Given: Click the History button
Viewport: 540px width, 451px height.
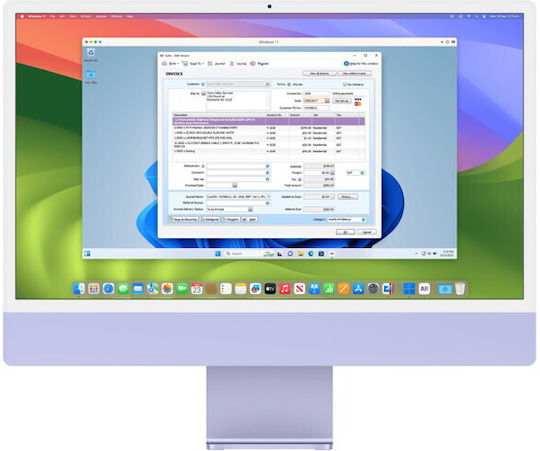Looking at the screenshot, I should [347, 197].
